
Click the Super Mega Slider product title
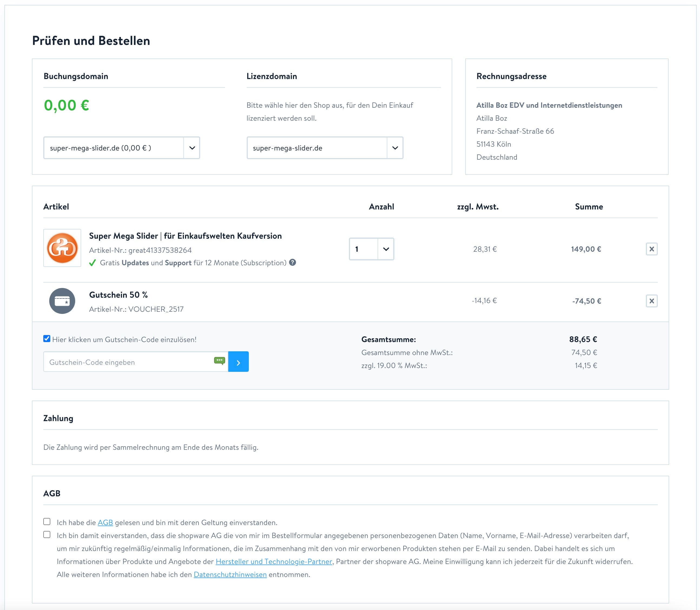click(185, 236)
